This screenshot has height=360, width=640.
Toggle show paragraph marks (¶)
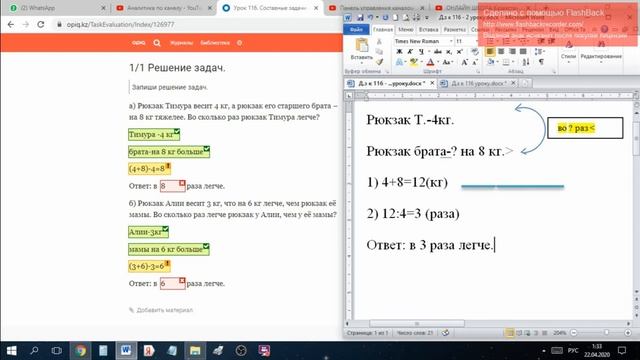coord(541,62)
